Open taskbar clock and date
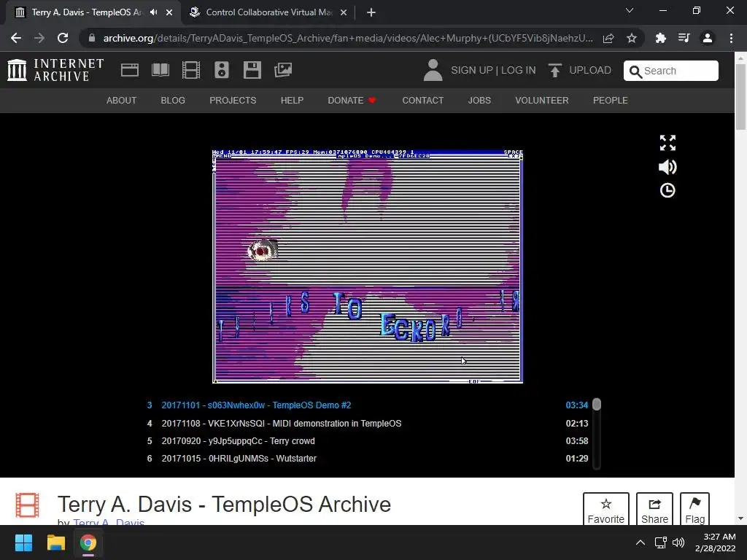 click(715, 542)
